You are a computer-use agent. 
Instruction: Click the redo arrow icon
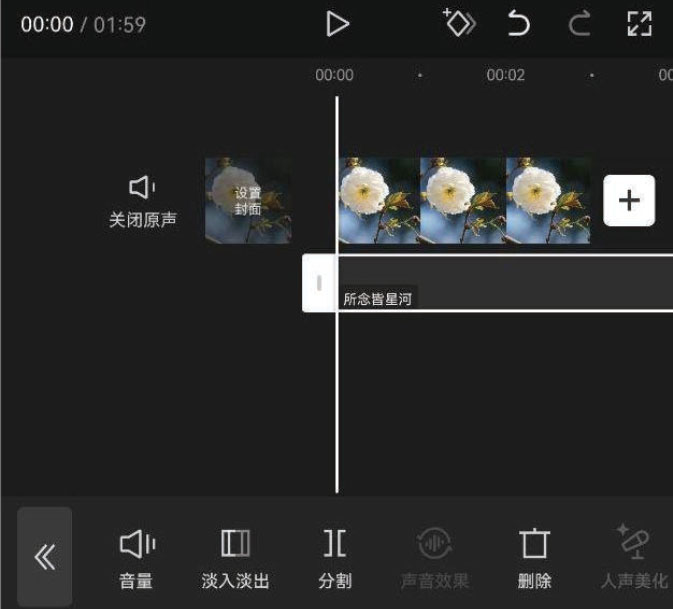[579, 24]
